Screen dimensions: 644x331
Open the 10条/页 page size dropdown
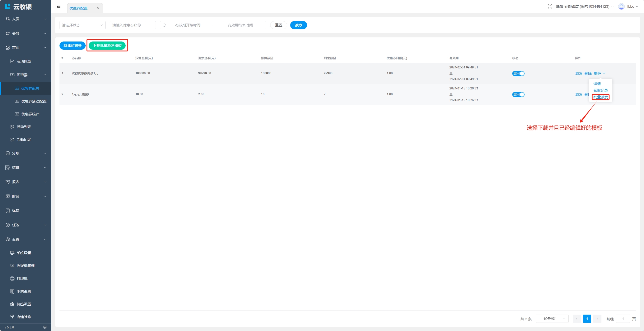(552, 319)
